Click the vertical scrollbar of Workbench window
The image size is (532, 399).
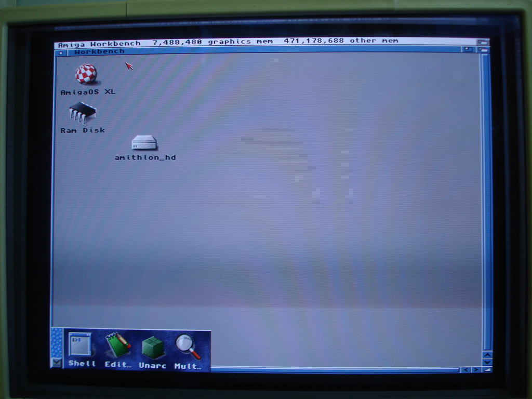[486, 202]
